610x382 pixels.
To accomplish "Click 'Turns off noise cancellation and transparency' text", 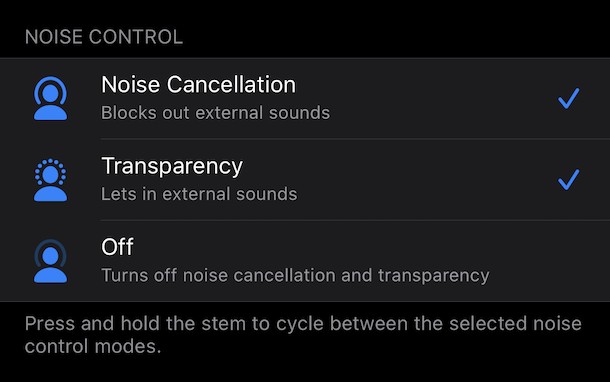I will click(x=295, y=275).
